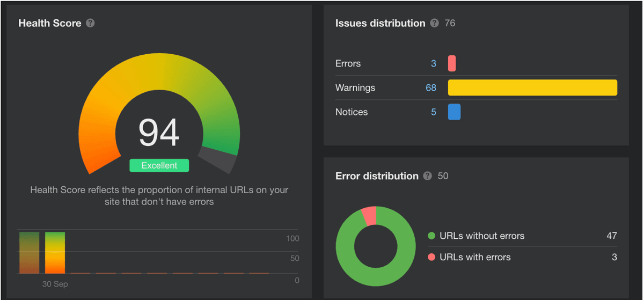Open the Errors count of 3
This screenshot has width=644, height=300.
click(x=433, y=63)
